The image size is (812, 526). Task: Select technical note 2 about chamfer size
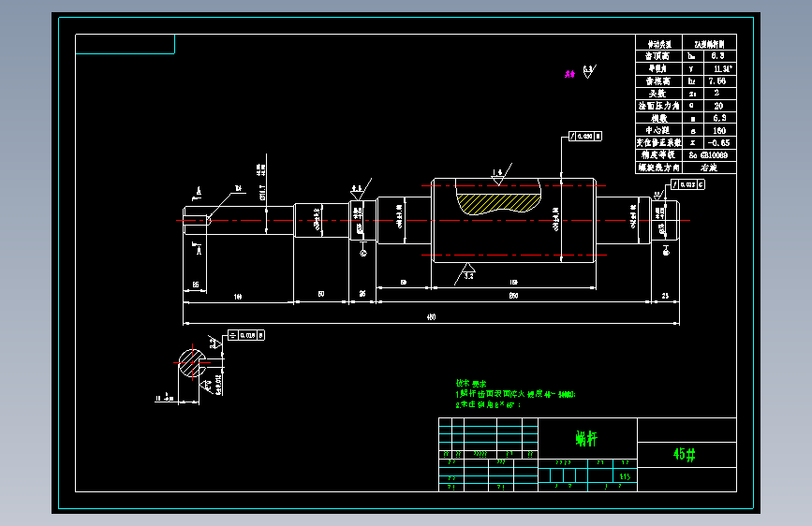pyautogui.click(x=488, y=404)
